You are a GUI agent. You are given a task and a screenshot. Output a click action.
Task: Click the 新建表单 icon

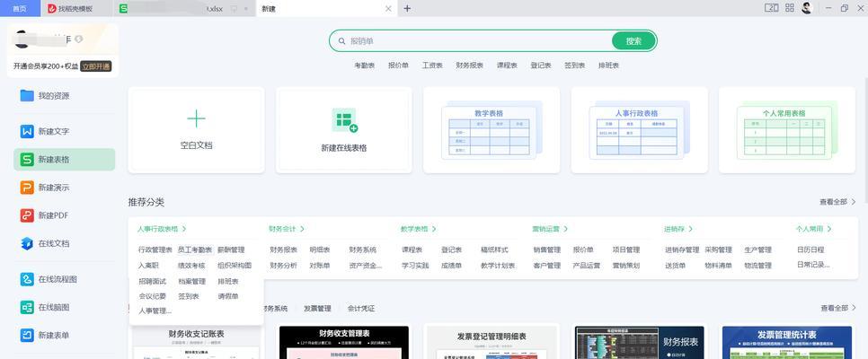[x=27, y=335]
